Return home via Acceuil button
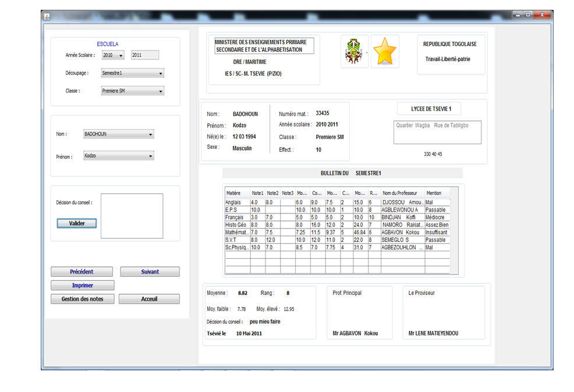 tap(149, 299)
